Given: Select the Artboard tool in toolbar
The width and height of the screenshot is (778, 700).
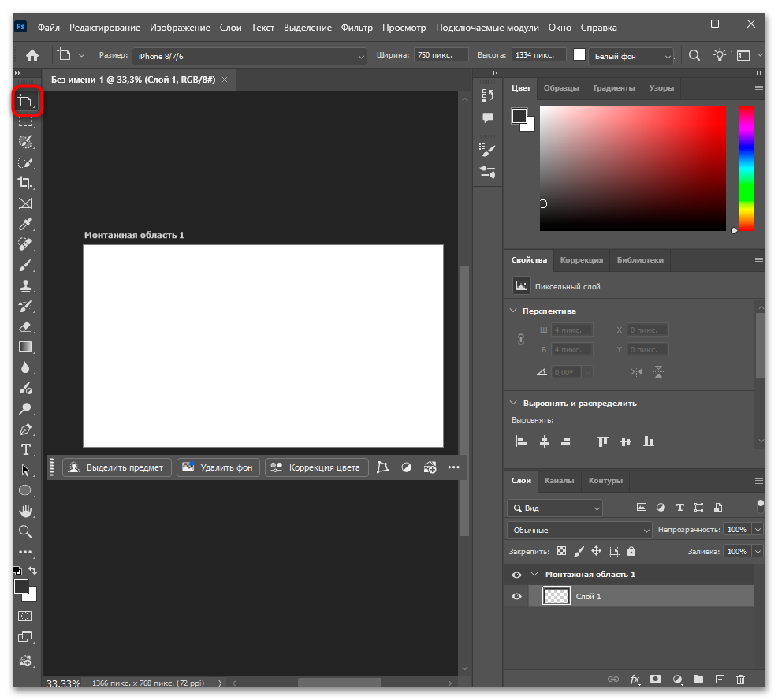Looking at the screenshot, I should [x=26, y=101].
